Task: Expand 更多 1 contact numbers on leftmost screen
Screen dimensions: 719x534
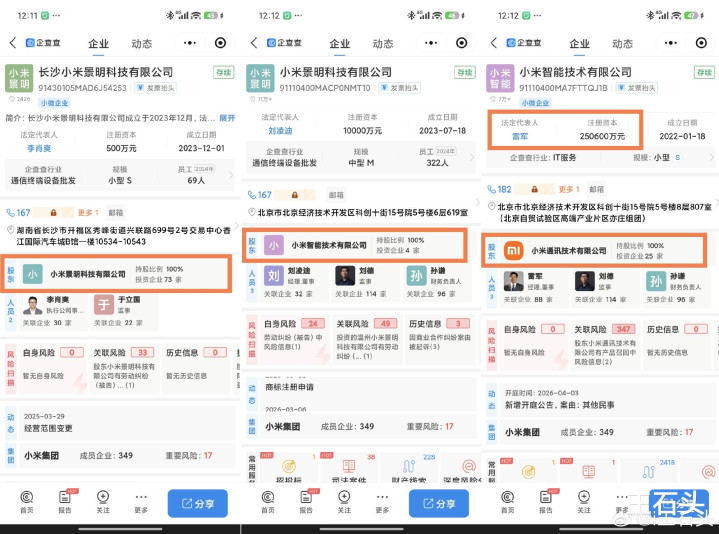Action: 88,212
